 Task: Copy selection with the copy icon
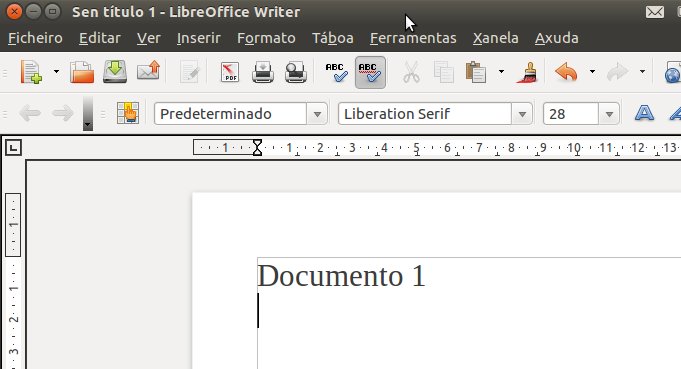[443, 72]
